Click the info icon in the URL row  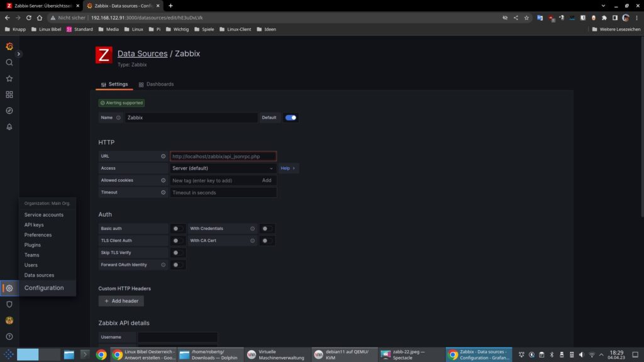point(164,156)
